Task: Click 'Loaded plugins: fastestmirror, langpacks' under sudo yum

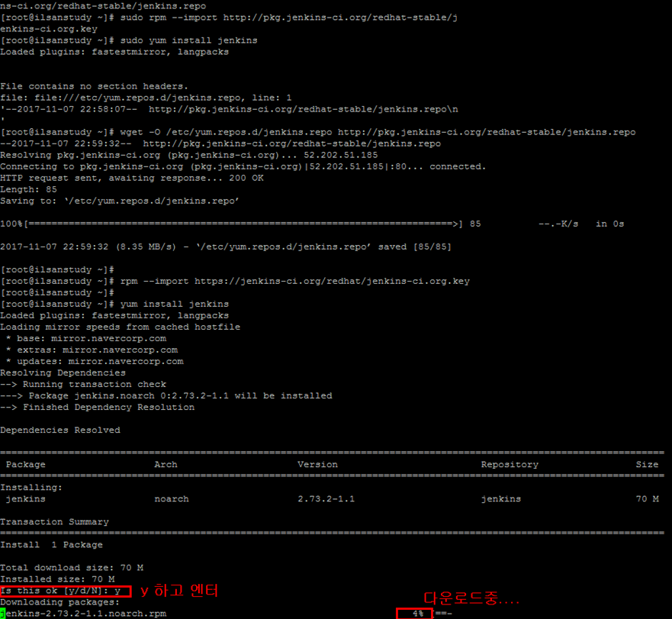Action: pyautogui.click(x=114, y=52)
